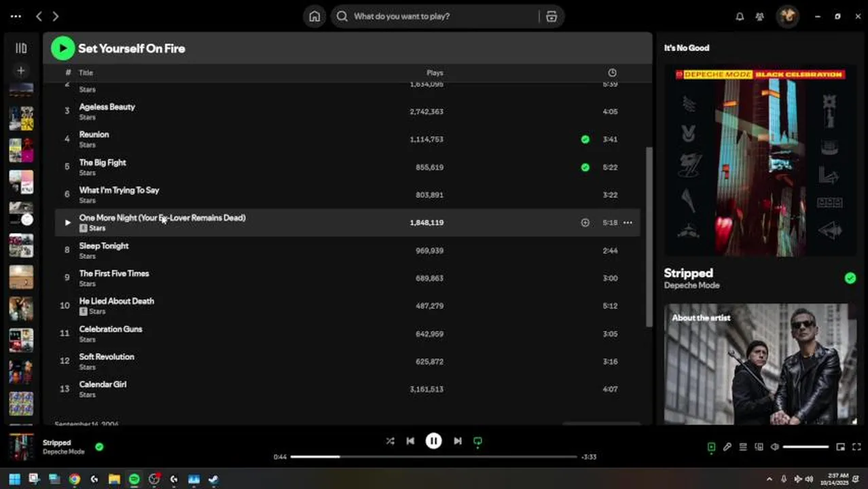This screenshot has height=489, width=868.
Task: Open the play queue
Action: 743,447
